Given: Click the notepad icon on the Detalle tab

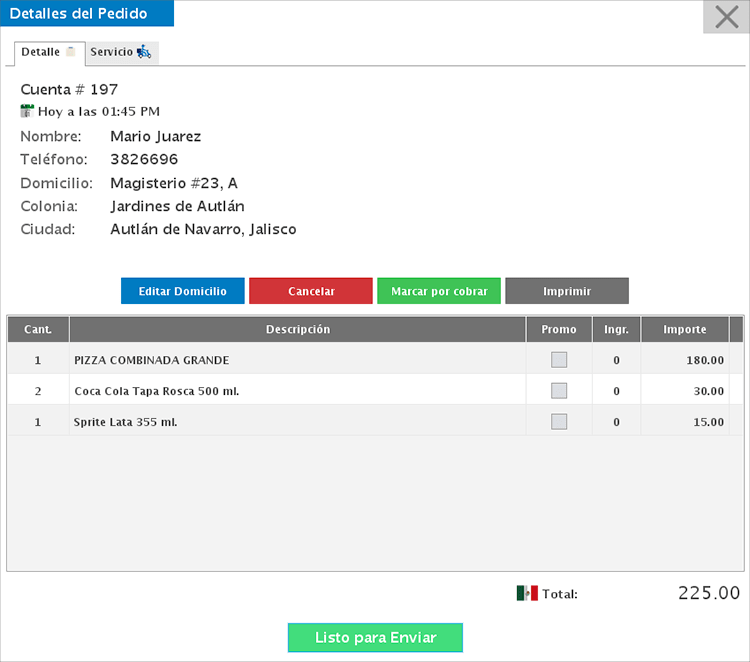Looking at the screenshot, I should tap(70, 51).
